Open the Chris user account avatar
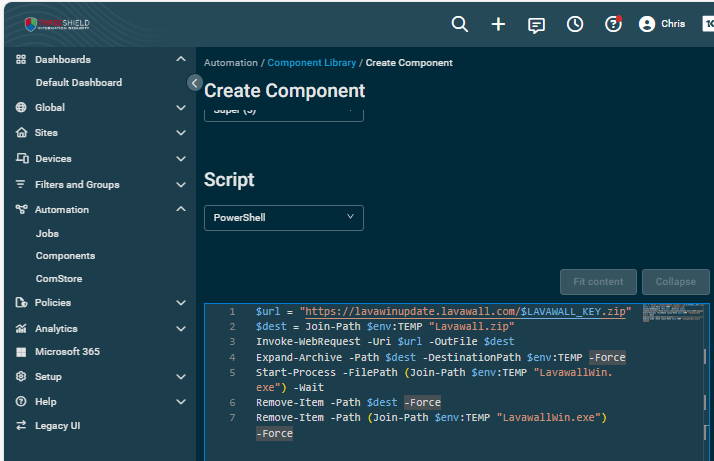The image size is (714, 461). click(x=647, y=24)
